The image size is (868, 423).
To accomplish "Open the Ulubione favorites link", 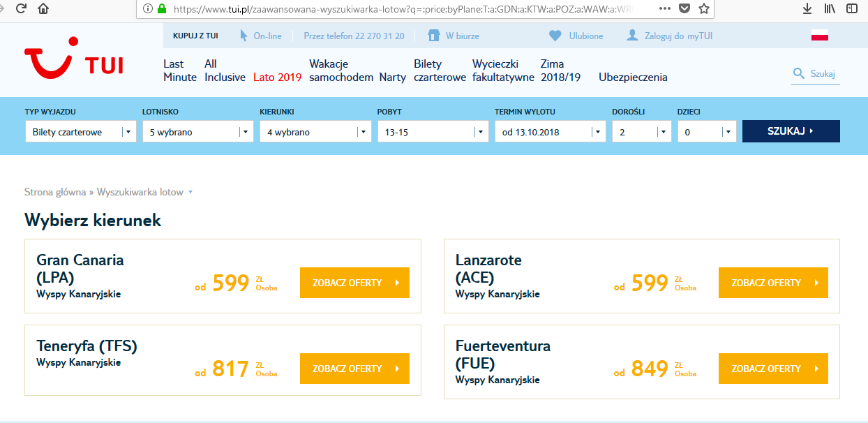I will tap(586, 36).
